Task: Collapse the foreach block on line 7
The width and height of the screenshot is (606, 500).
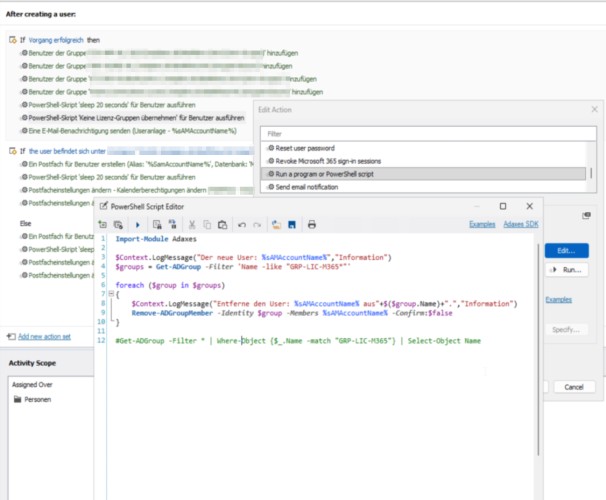Action: 111,294
